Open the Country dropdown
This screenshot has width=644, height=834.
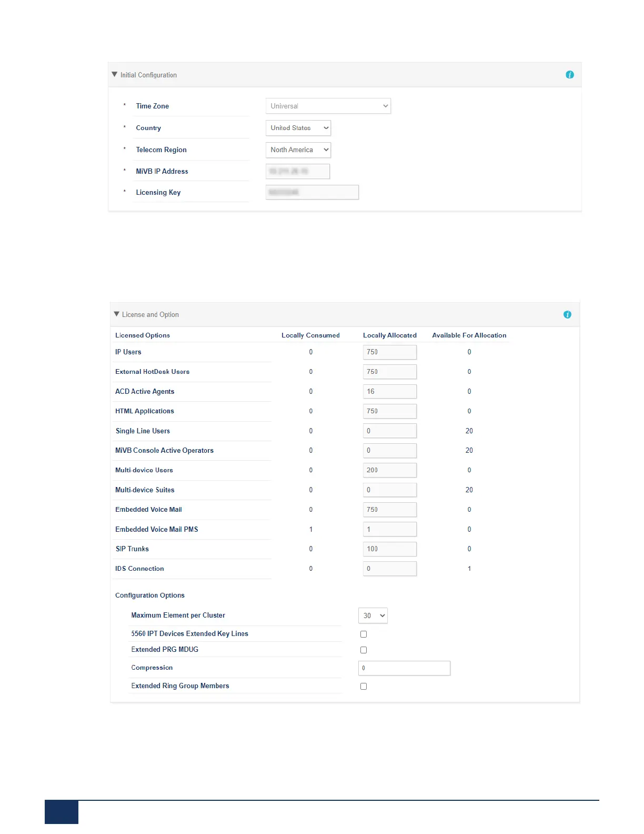[298, 128]
